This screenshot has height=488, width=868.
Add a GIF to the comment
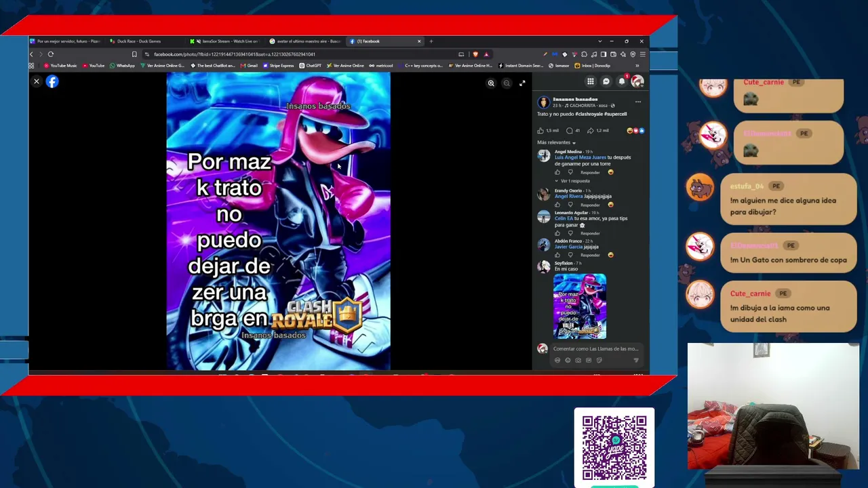(589, 360)
